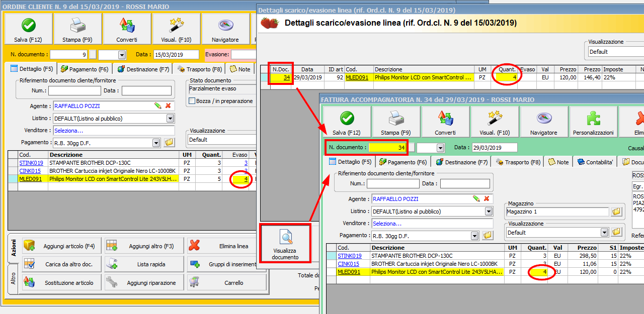This screenshot has height=314, width=644.
Task: Open series dropdown beside N. documento in Ordine Cliente
Action: (x=122, y=55)
